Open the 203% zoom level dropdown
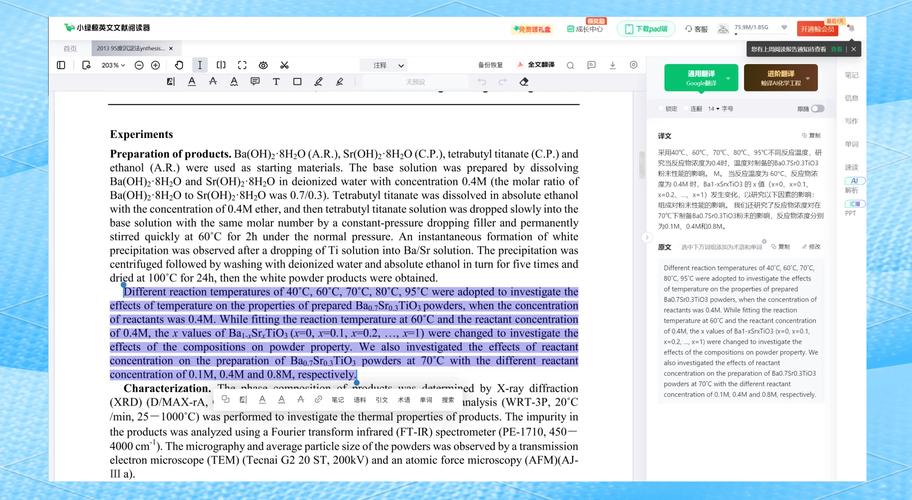The height and width of the screenshot is (500, 912). (x=113, y=65)
